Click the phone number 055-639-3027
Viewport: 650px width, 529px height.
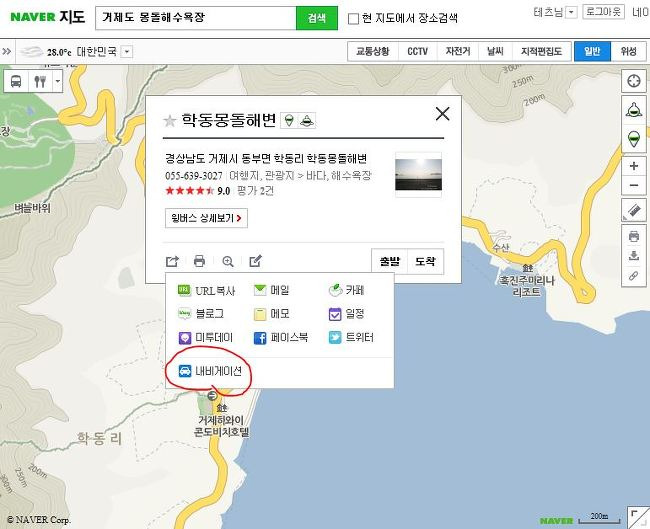[x=194, y=176]
